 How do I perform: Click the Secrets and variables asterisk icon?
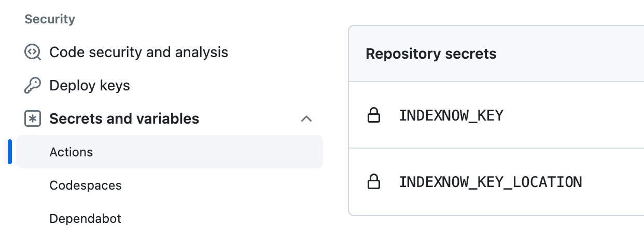click(x=33, y=119)
